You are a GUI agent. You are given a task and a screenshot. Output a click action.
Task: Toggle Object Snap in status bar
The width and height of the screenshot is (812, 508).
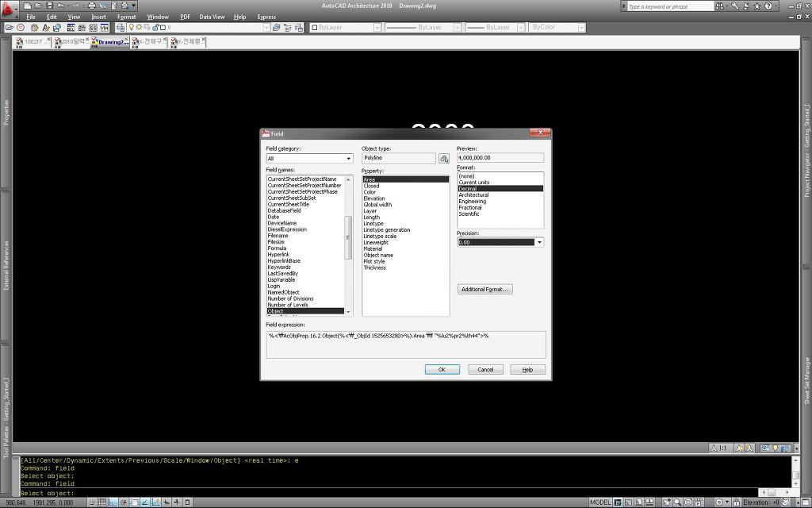(x=134, y=502)
